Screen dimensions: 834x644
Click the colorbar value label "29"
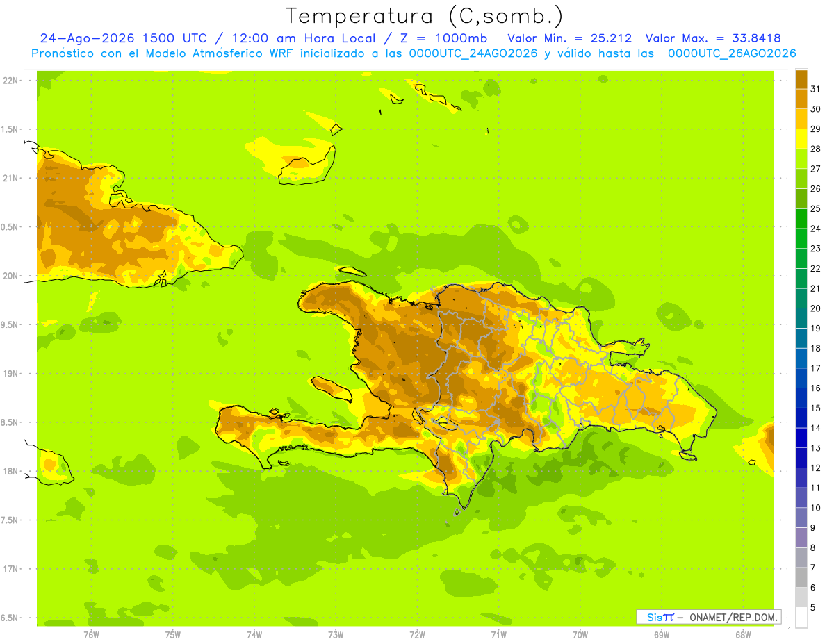(816, 129)
